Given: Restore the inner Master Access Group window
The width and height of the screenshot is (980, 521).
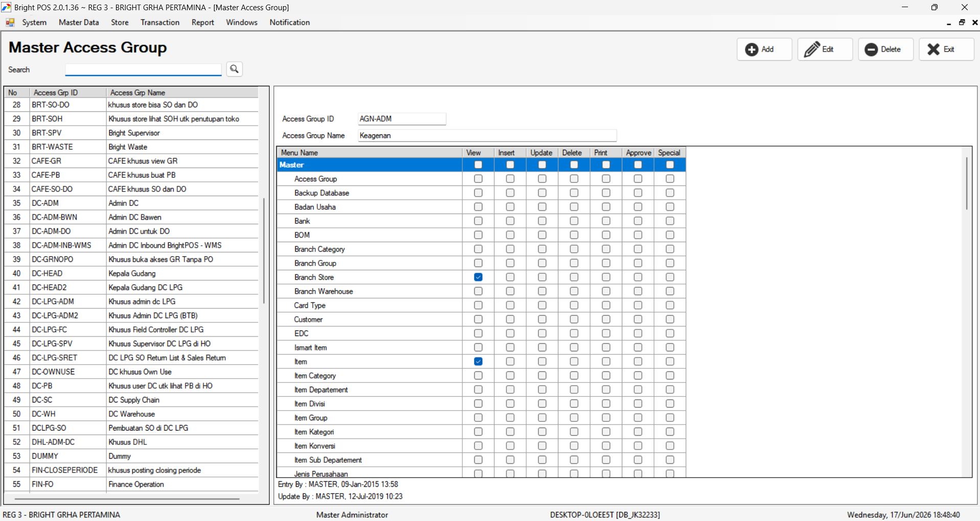Looking at the screenshot, I should pyautogui.click(x=962, y=22).
